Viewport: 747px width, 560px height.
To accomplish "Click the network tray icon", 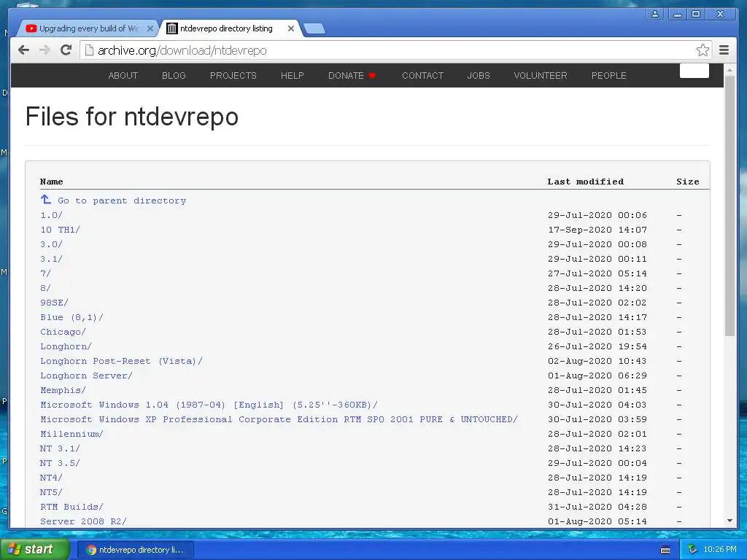I will pyautogui.click(x=692, y=549).
